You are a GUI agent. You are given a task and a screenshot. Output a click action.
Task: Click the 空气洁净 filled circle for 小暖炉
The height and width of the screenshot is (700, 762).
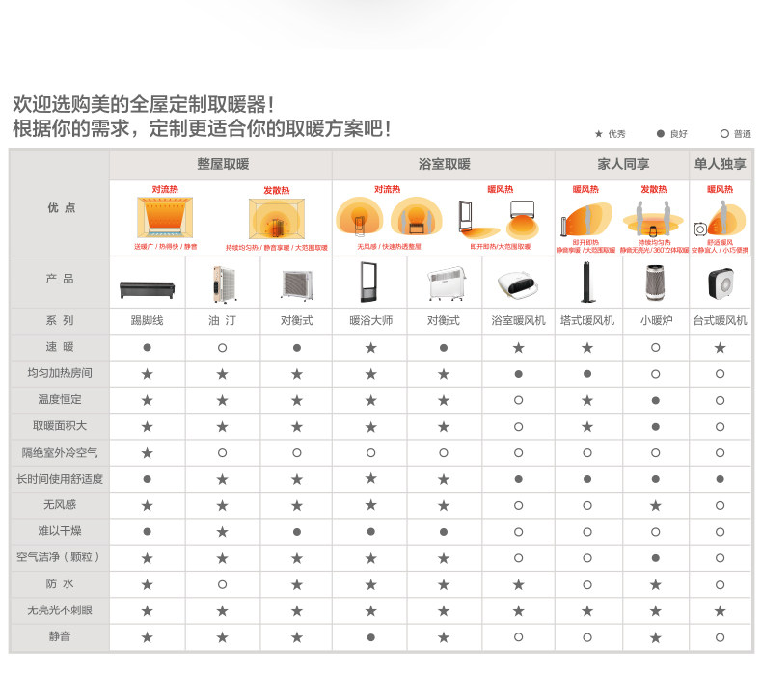(656, 558)
